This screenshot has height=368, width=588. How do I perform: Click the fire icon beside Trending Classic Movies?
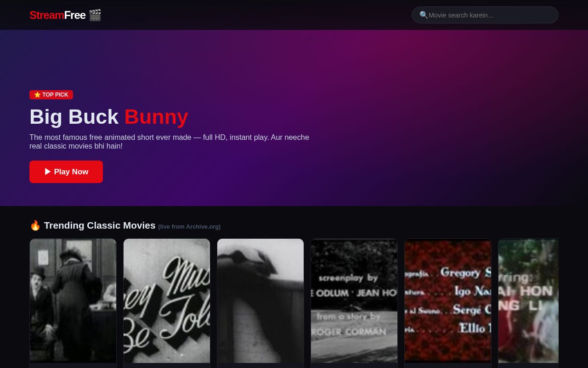(x=35, y=225)
